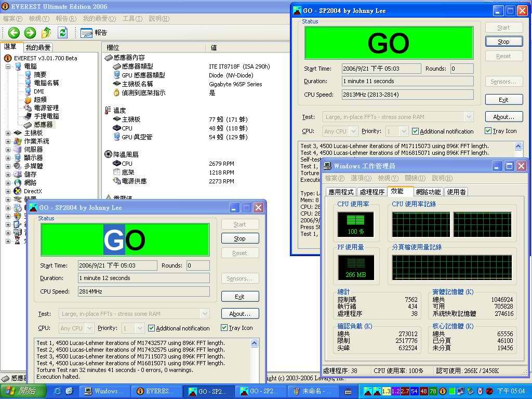Click the purple 1.2 tray icon
The image size is (532, 399).
[x=395, y=391]
